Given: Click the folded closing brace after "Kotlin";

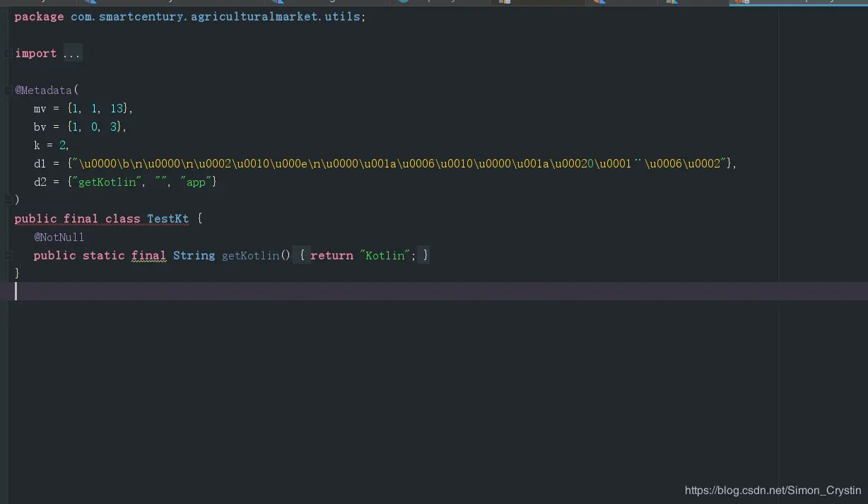Looking at the screenshot, I should [x=426, y=255].
